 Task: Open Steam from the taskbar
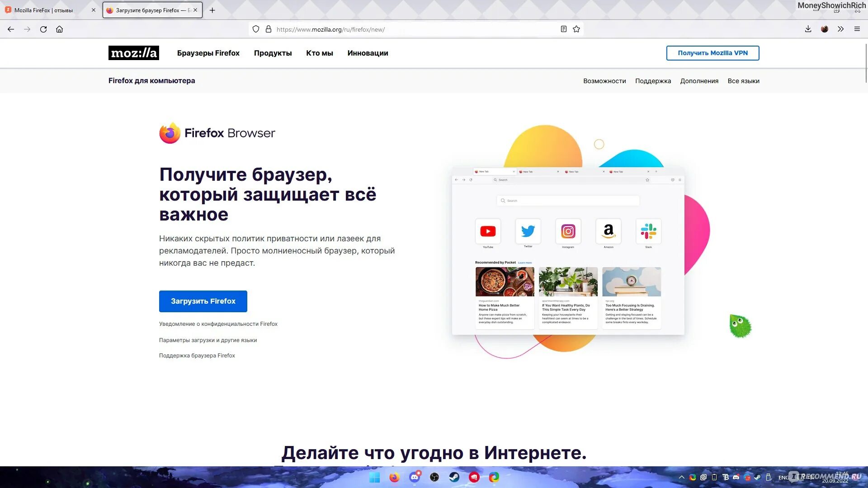click(x=454, y=477)
